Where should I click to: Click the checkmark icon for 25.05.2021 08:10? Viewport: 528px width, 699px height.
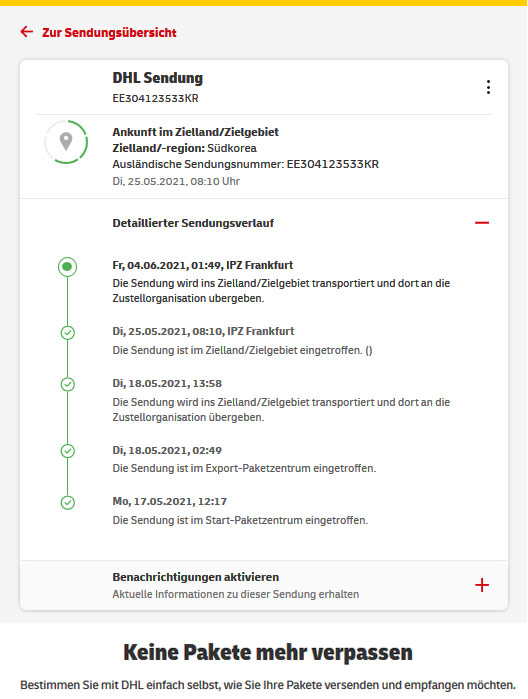pyautogui.click(x=67, y=333)
